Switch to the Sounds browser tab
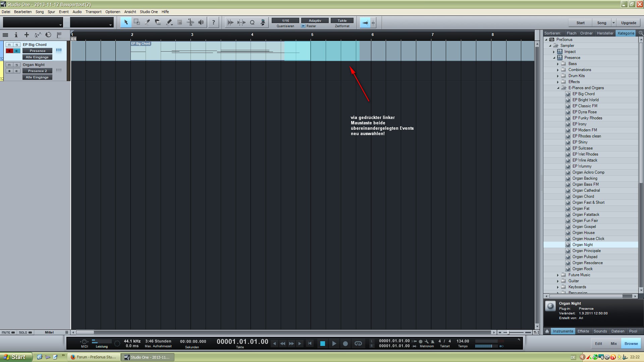Screen dimensions: 644x362 click(x=600, y=331)
